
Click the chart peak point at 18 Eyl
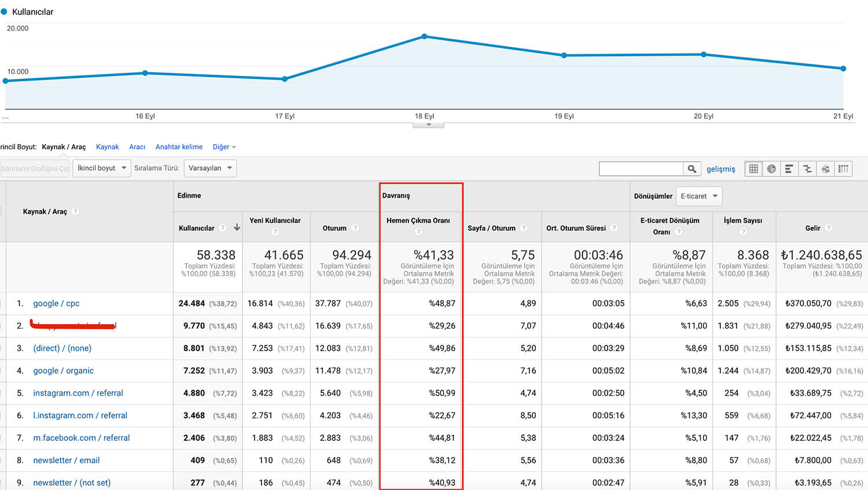(x=424, y=36)
